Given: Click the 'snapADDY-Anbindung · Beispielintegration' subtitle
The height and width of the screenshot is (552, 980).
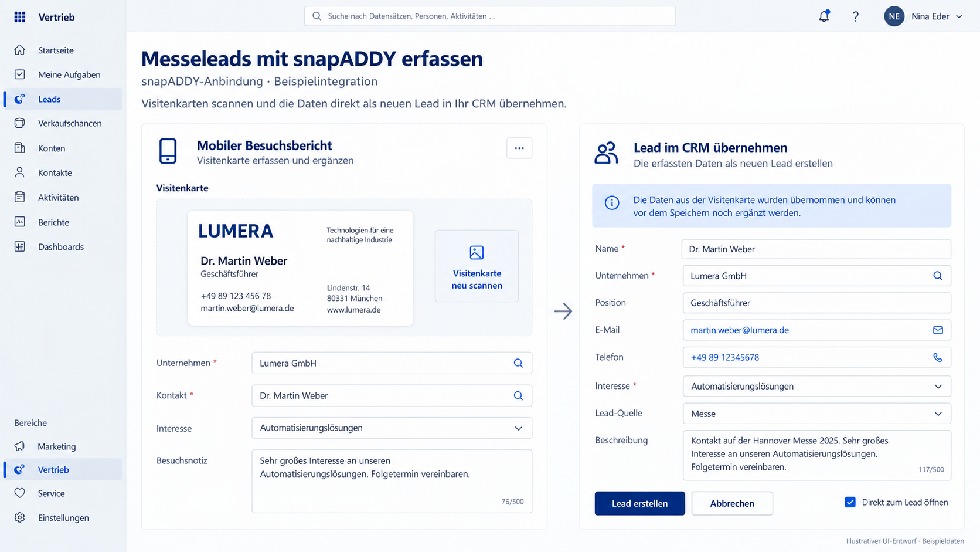Looking at the screenshot, I should (259, 81).
